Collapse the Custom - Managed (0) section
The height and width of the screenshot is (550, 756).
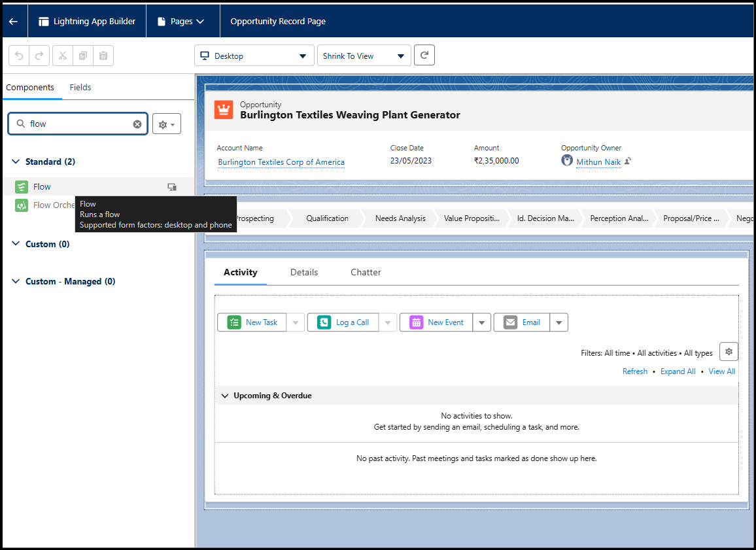coord(16,281)
